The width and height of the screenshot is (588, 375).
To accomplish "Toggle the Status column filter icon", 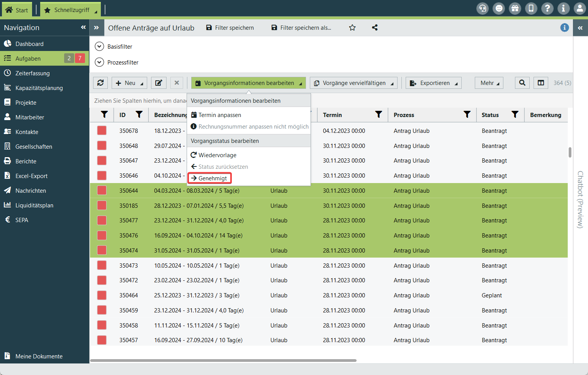I will point(515,115).
